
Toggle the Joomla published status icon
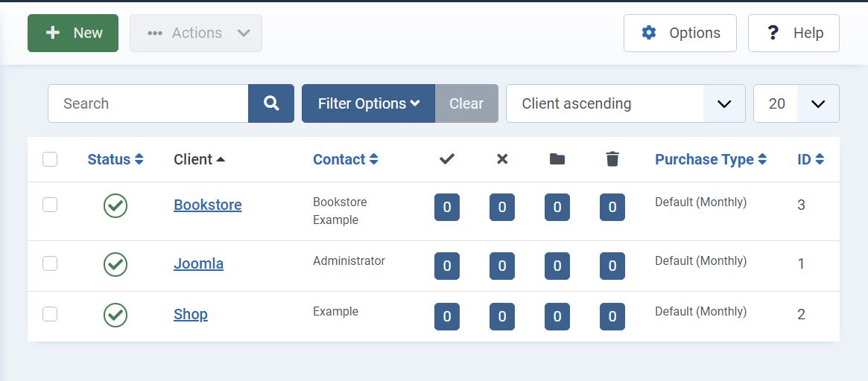(115, 264)
